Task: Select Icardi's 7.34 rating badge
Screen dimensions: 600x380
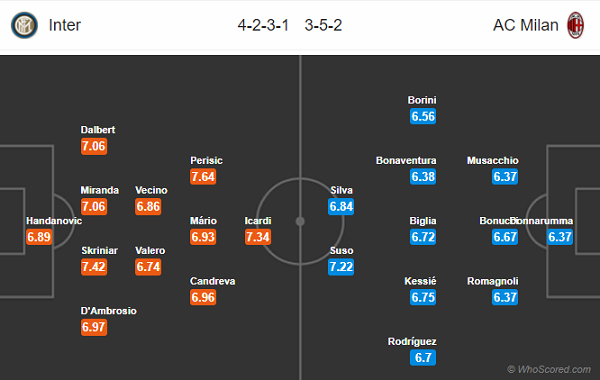Action: pyautogui.click(x=258, y=237)
